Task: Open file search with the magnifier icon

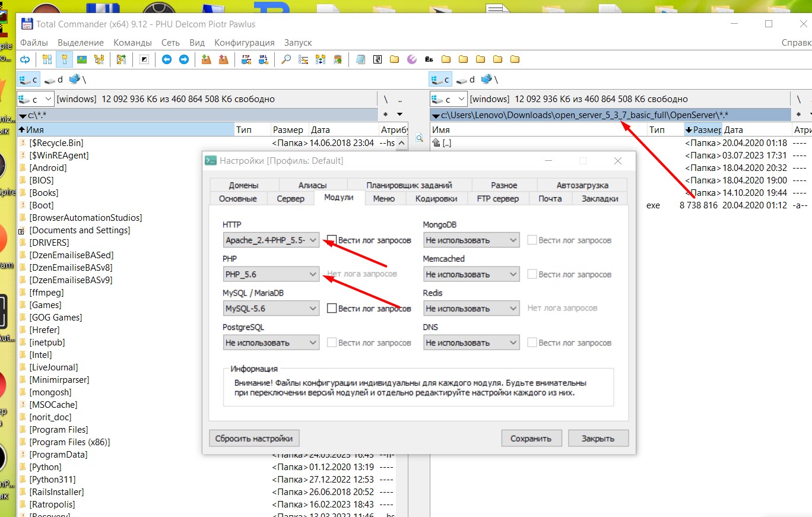Action: pyautogui.click(x=286, y=59)
